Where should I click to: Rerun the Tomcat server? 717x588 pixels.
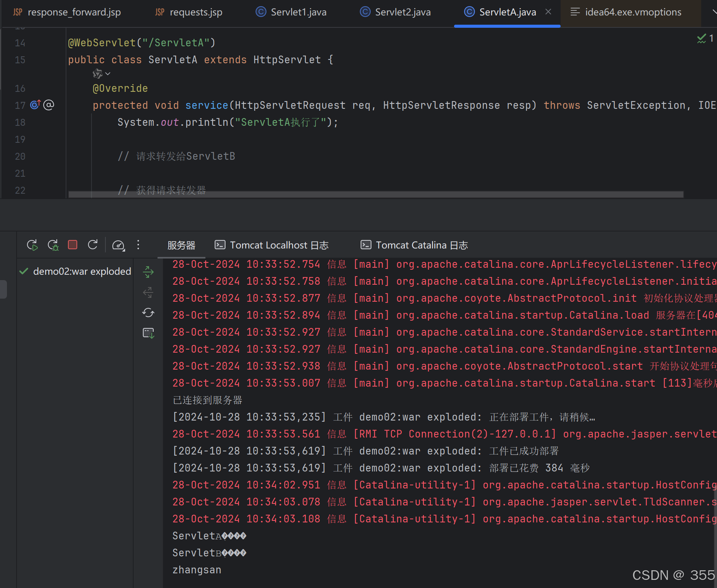tap(32, 245)
